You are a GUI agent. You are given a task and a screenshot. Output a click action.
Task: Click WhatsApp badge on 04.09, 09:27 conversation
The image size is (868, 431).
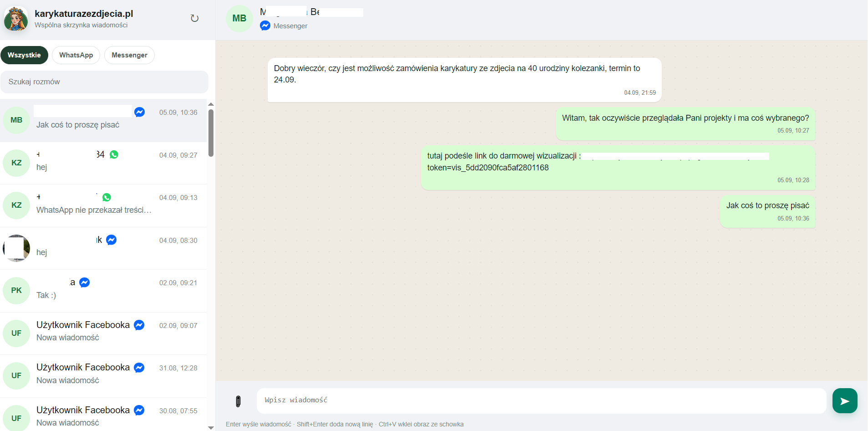click(114, 154)
